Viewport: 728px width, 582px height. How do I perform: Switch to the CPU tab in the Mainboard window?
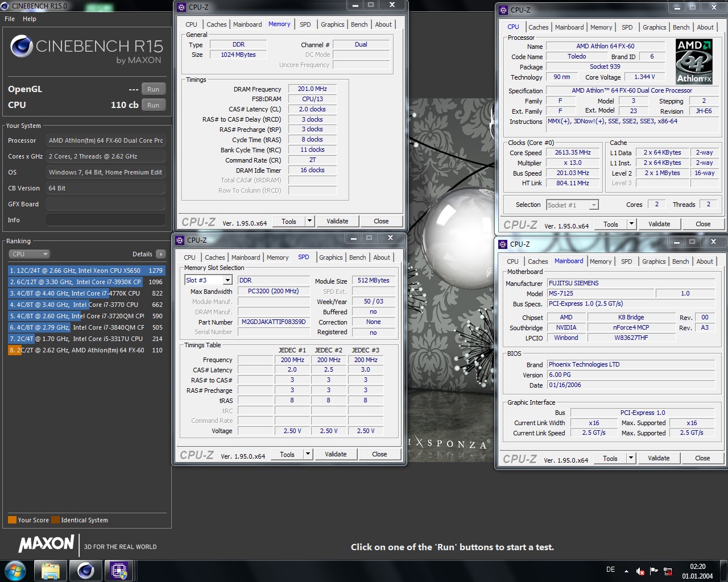pyautogui.click(x=512, y=261)
